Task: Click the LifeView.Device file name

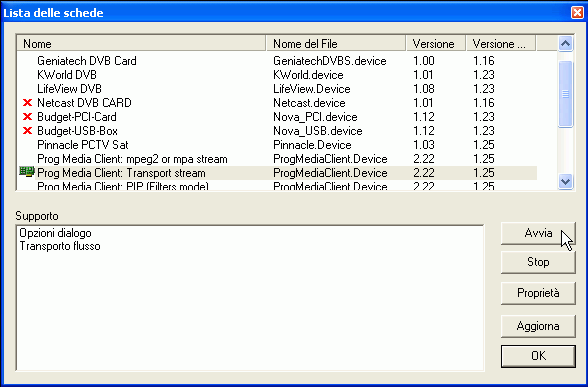Action: pyautogui.click(x=312, y=89)
